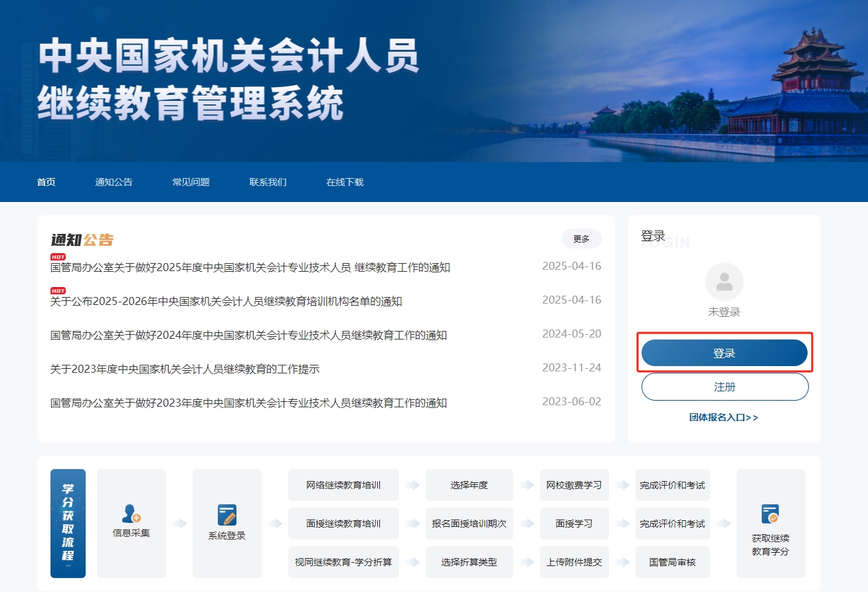Screen dimensions: 868x592
Task: Open the 团体报名入口 link
Action: coord(723,418)
